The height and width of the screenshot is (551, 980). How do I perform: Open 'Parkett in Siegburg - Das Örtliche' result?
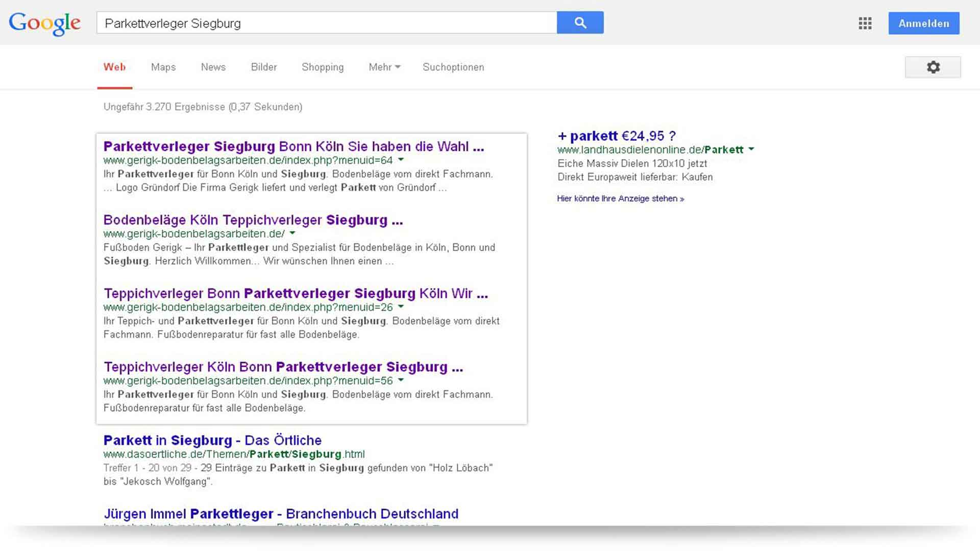[x=212, y=440]
